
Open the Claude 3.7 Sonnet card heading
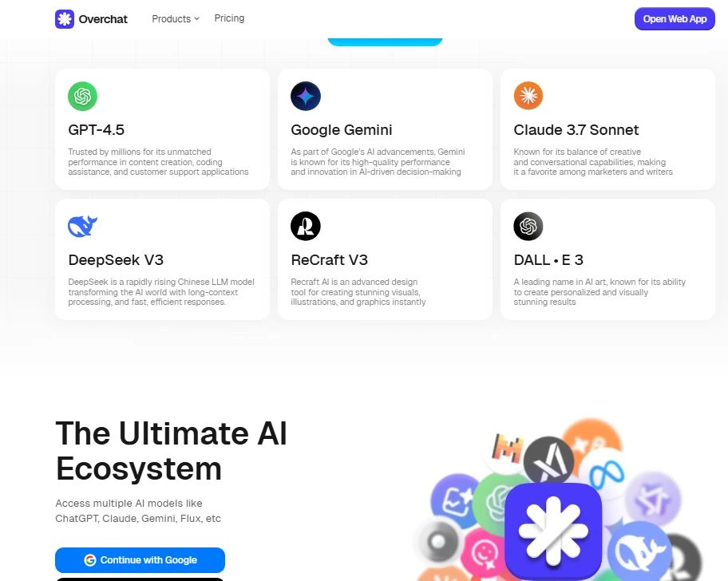tap(576, 129)
